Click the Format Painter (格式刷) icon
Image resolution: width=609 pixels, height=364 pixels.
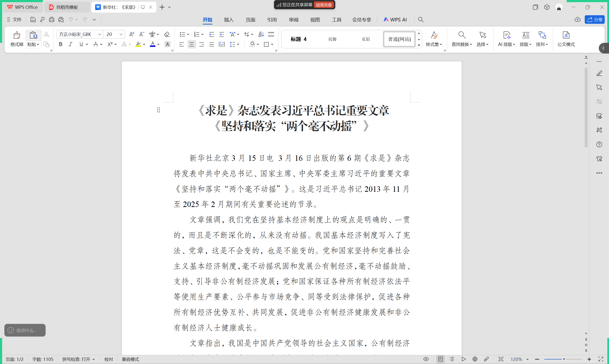(17, 35)
